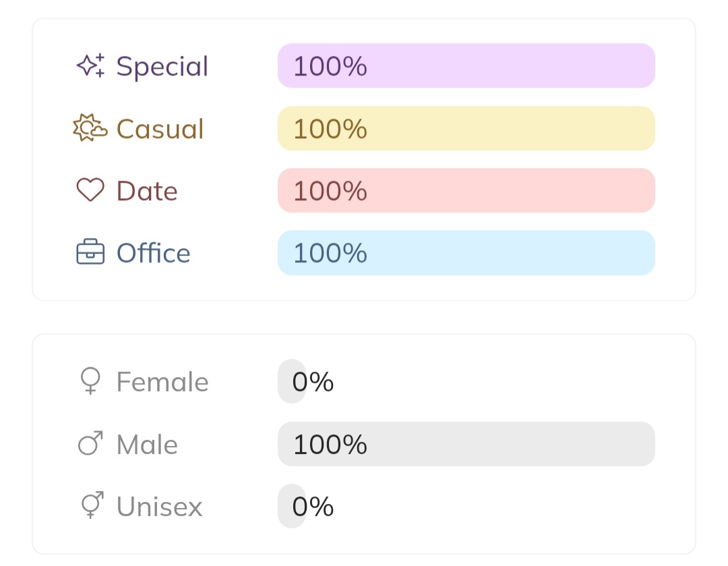
Task: Select the Female label text
Action: click(x=162, y=382)
